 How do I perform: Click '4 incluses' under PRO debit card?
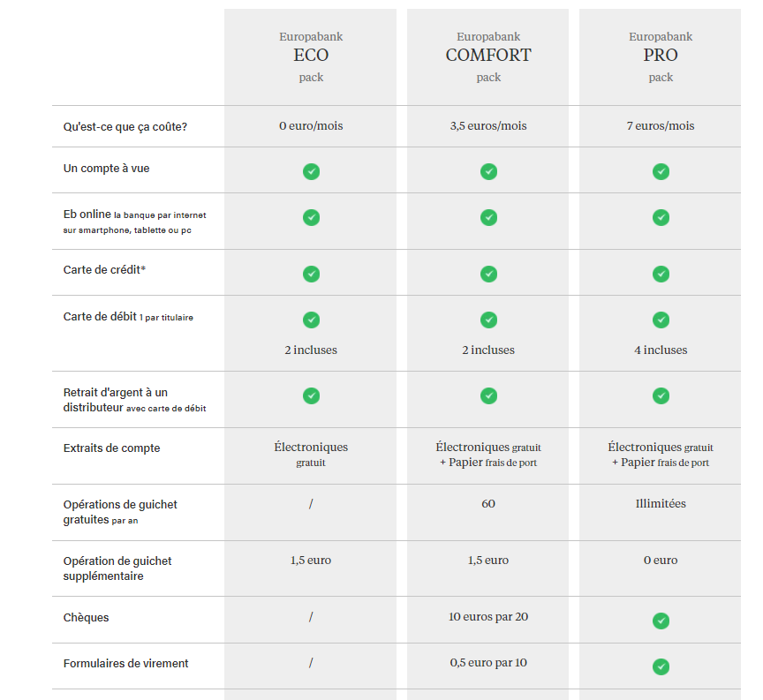point(661,350)
